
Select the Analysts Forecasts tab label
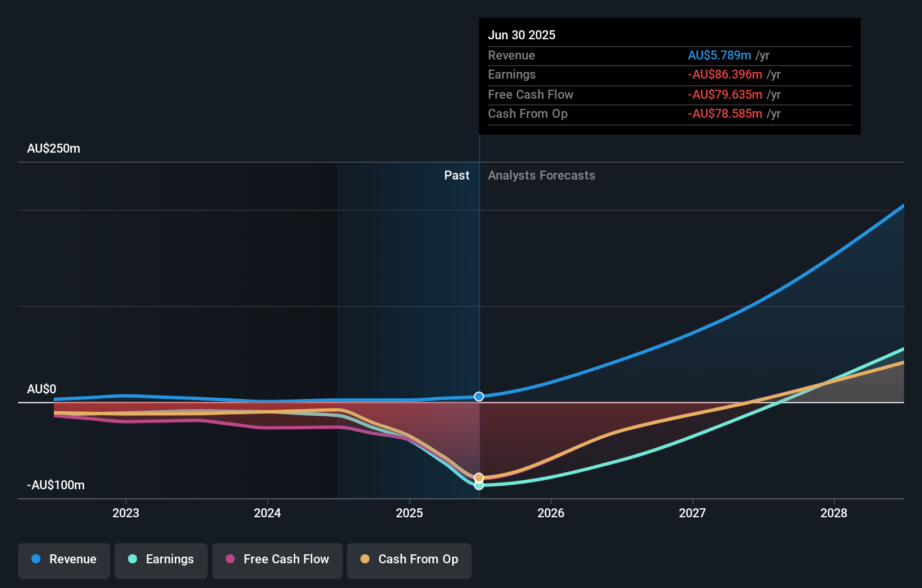point(541,175)
